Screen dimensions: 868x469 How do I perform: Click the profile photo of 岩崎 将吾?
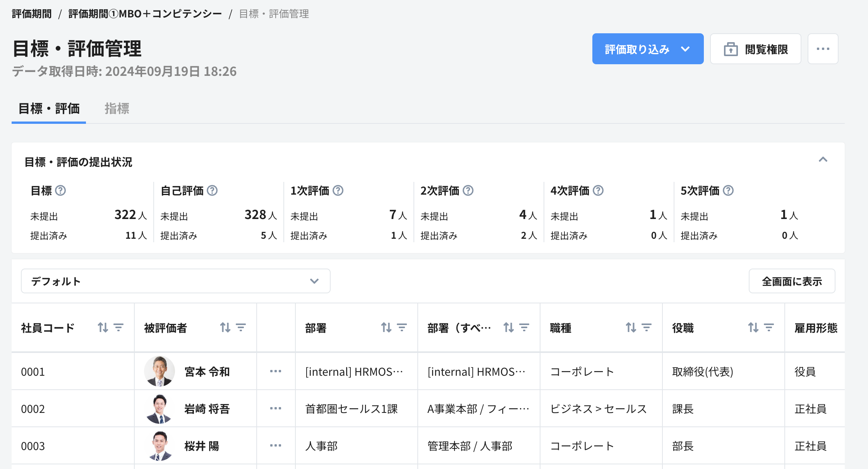coord(160,408)
